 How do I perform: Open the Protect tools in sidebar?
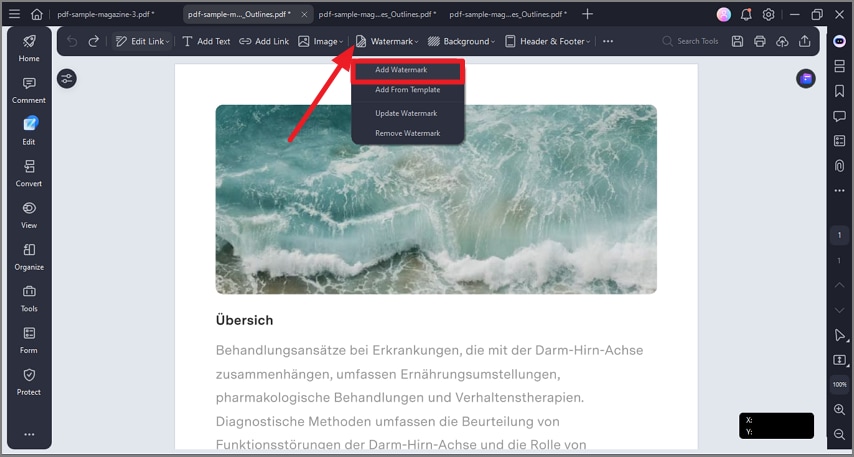[x=29, y=382]
